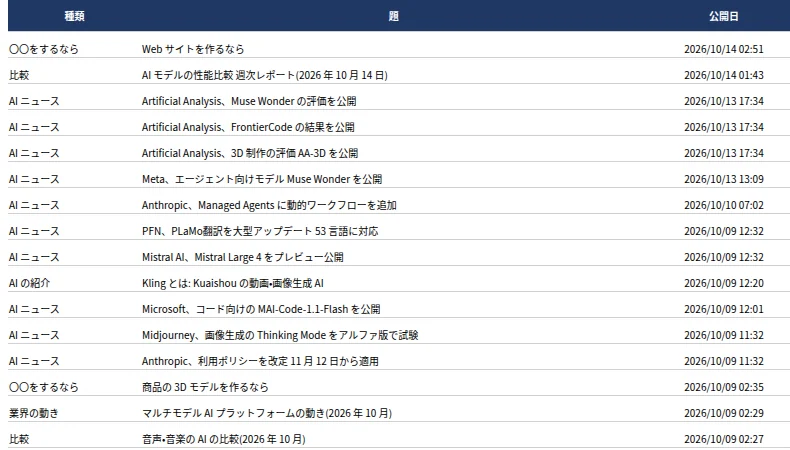Screen dimensions: 790x450
Task: Select 'AI ニュース' type in Managed Agents row
Action: coord(34,206)
